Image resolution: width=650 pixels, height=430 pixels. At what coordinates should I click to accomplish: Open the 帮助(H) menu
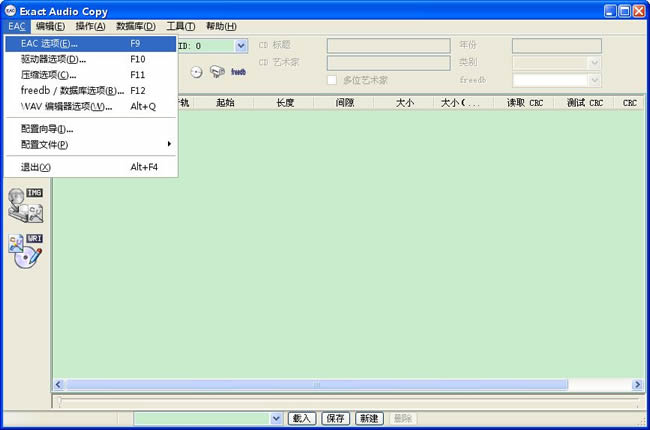click(221, 27)
